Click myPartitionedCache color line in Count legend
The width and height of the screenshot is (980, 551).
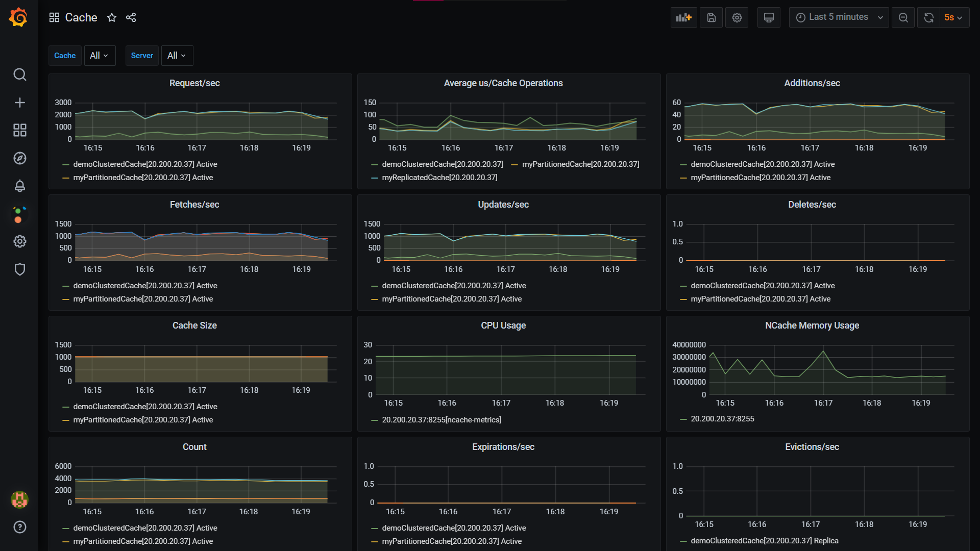click(66, 542)
